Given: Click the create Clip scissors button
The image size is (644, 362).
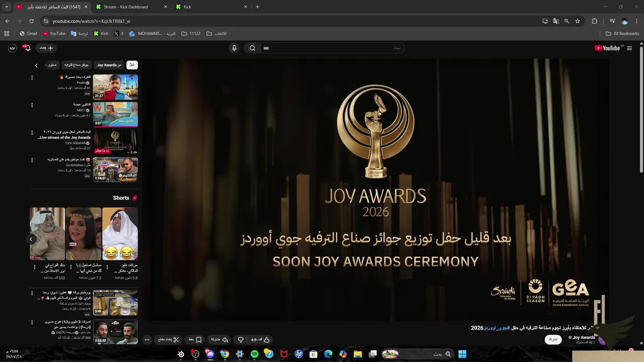Looking at the screenshot, I should tap(169, 340).
